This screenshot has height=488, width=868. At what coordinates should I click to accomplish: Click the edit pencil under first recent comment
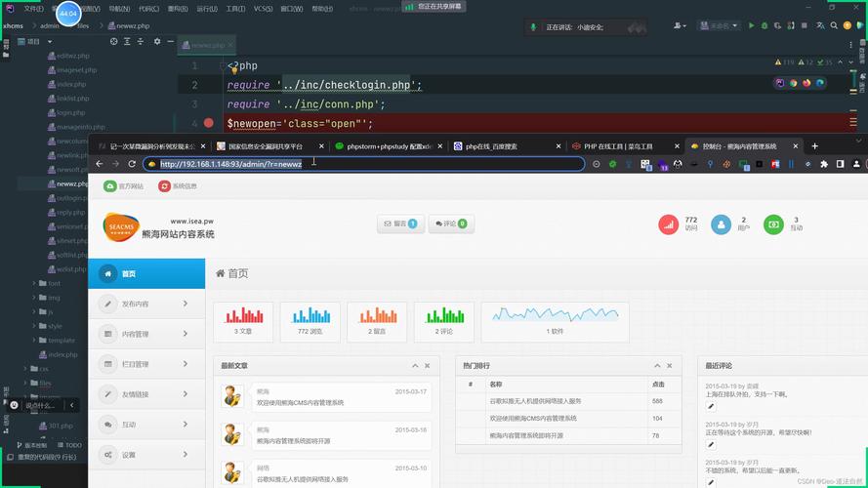(711, 406)
